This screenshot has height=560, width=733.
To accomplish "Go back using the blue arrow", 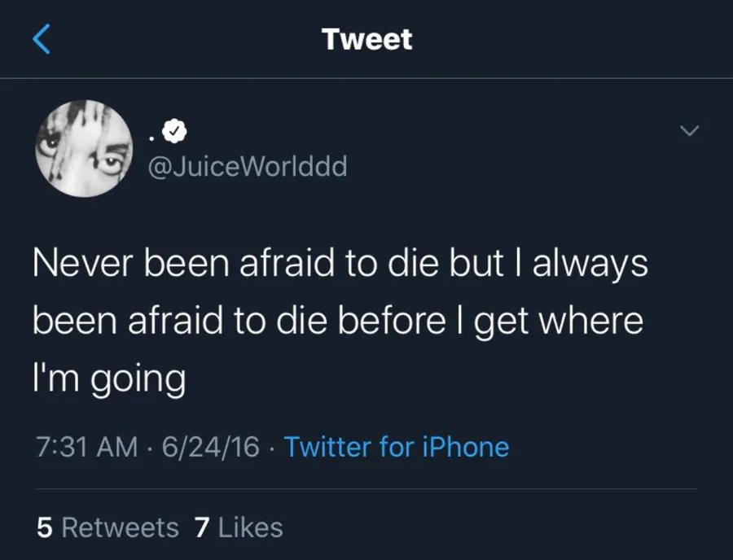I will click(42, 39).
